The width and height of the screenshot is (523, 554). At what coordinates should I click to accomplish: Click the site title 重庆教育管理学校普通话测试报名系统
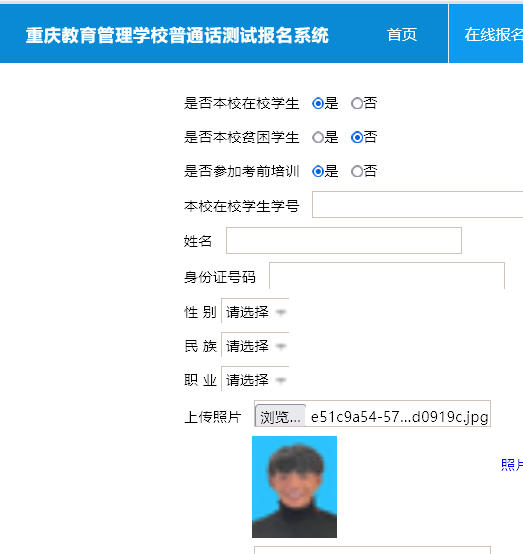click(x=177, y=35)
